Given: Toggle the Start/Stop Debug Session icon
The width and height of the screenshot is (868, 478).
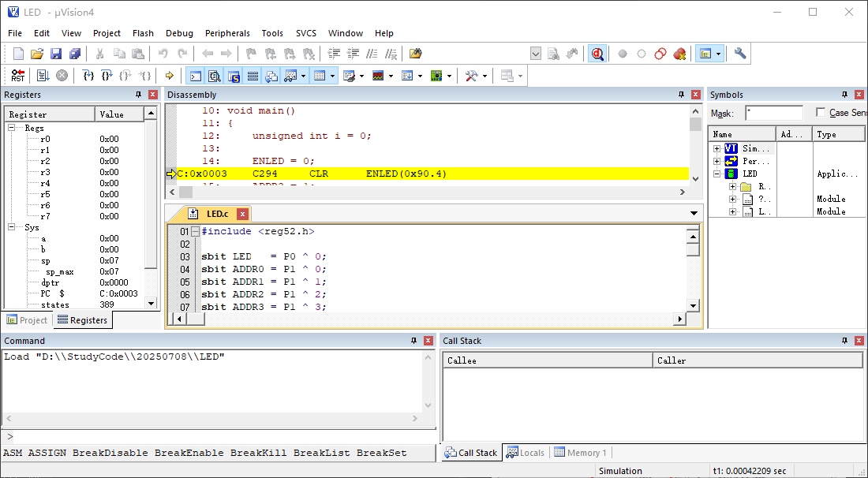Looking at the screenshot, I should 598,54.
